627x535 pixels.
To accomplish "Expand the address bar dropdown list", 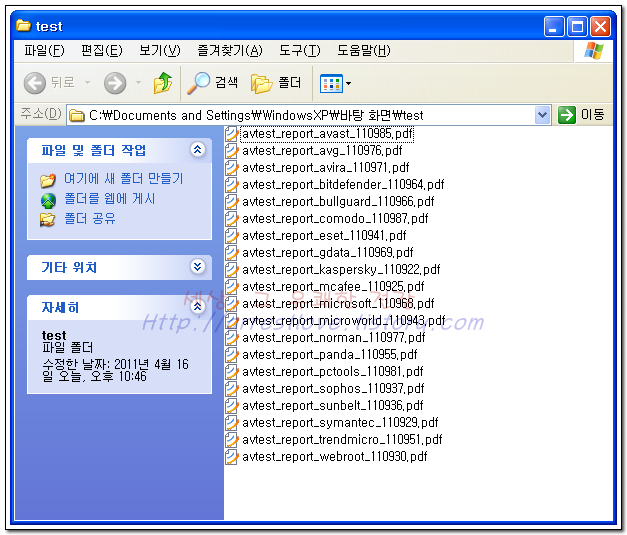I will pos(543,115).
